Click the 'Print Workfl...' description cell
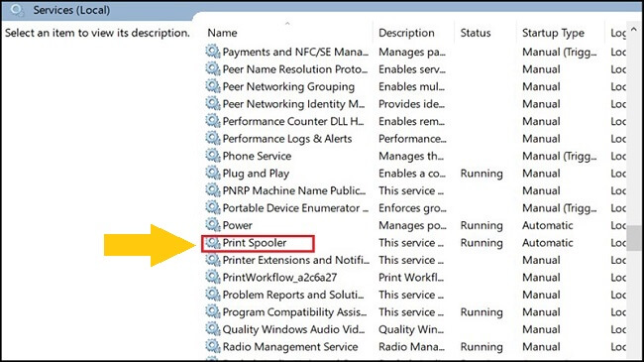644x362 pixels. [x=411, y=278]
